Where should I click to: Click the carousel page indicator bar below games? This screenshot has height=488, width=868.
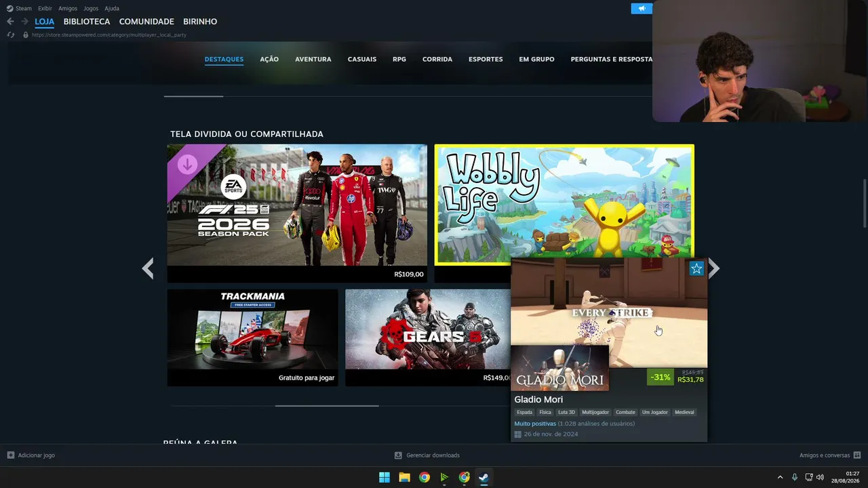327,405
